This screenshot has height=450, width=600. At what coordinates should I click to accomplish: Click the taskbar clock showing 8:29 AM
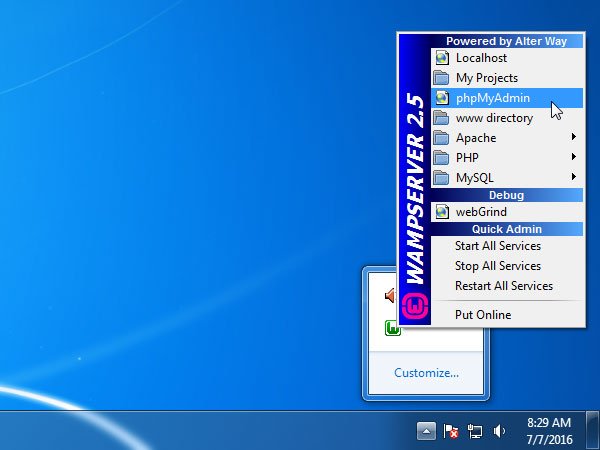pos(549,422)
